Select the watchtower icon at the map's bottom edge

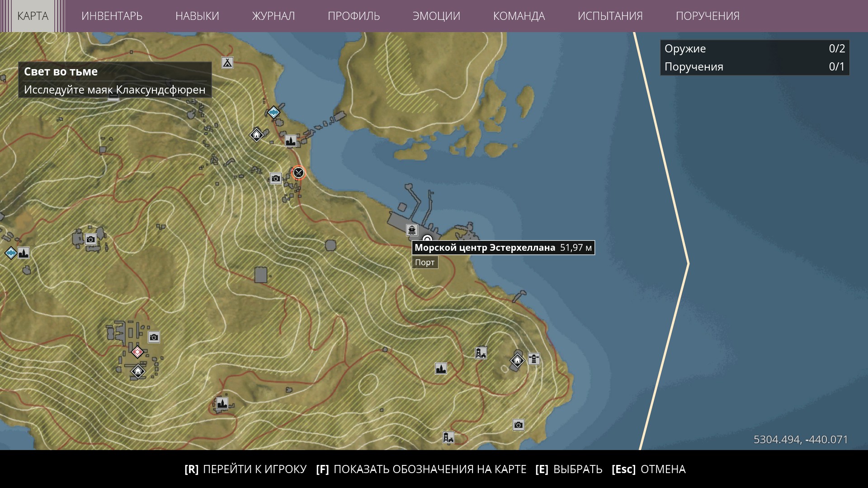(x=448, y=437)
